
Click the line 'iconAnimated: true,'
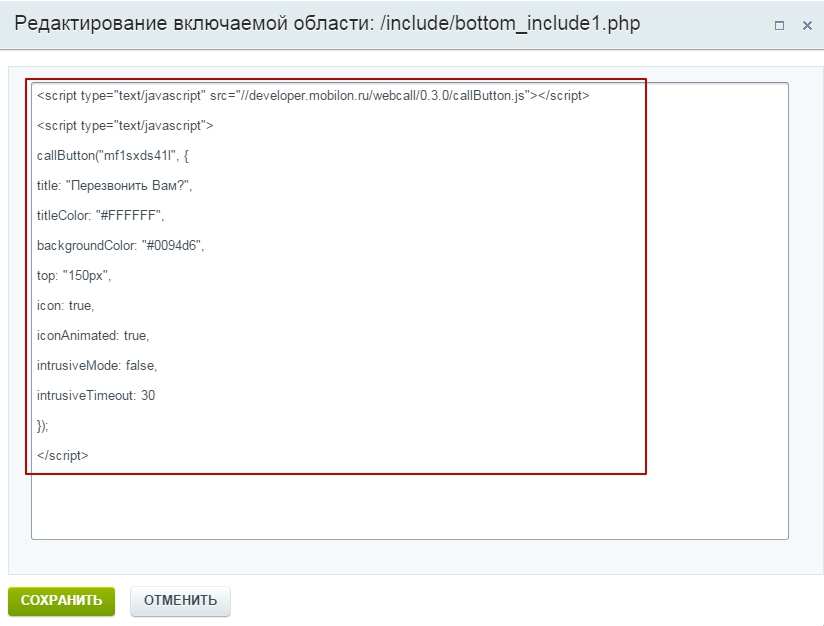point(93,335)
